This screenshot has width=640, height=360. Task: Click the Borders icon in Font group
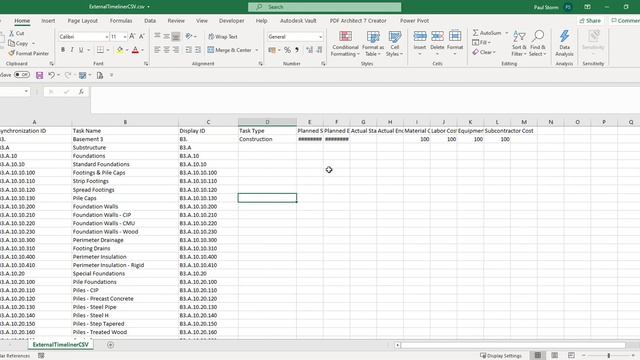tap(100, 50)
